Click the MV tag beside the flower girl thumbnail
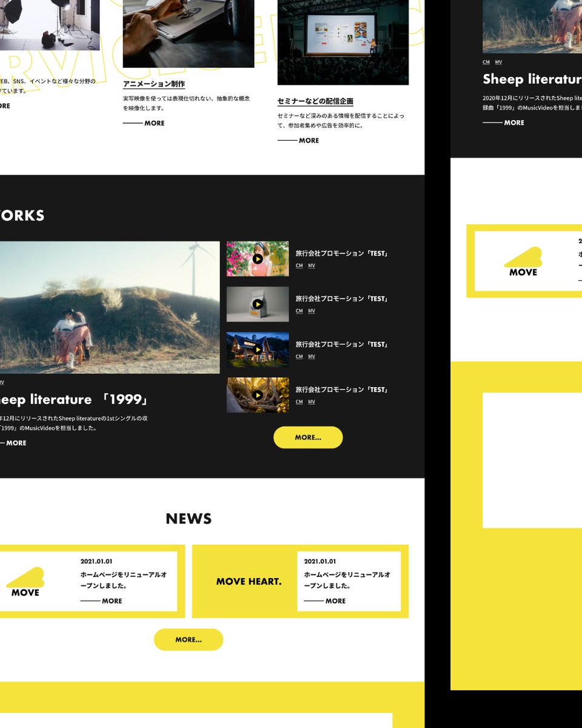This screenshot has width=582, height=728. (x=312, y=266)
